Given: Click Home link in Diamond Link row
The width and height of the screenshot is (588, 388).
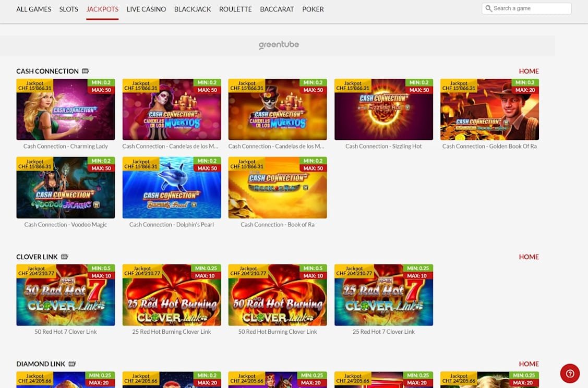Looking at the screenshot, I should pyautogui.click(x=529, y=364).
